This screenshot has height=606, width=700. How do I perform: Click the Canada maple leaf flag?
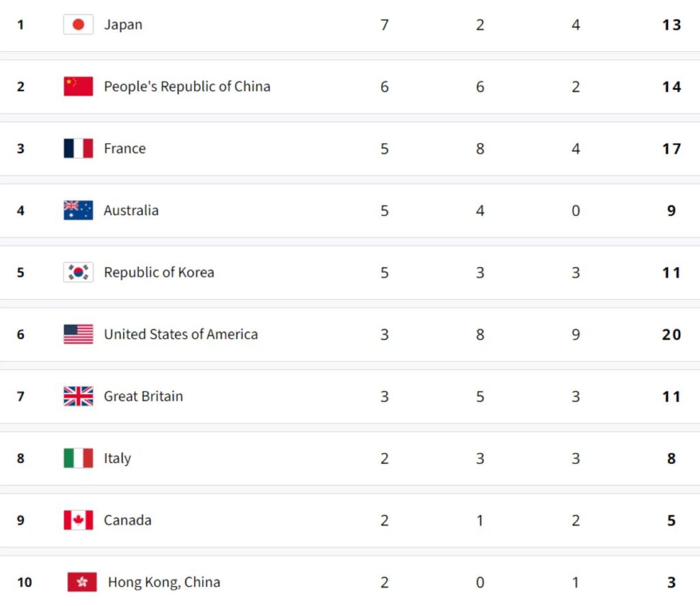point(78,521)
